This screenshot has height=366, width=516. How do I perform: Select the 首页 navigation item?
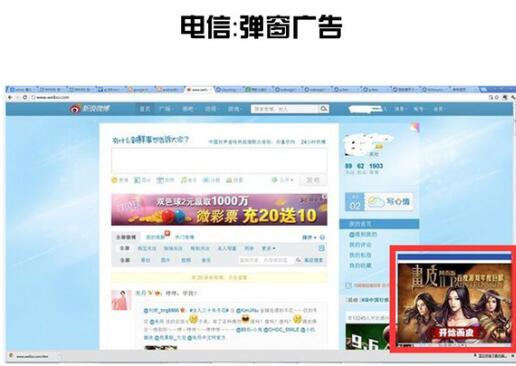(x=145, y=109)
